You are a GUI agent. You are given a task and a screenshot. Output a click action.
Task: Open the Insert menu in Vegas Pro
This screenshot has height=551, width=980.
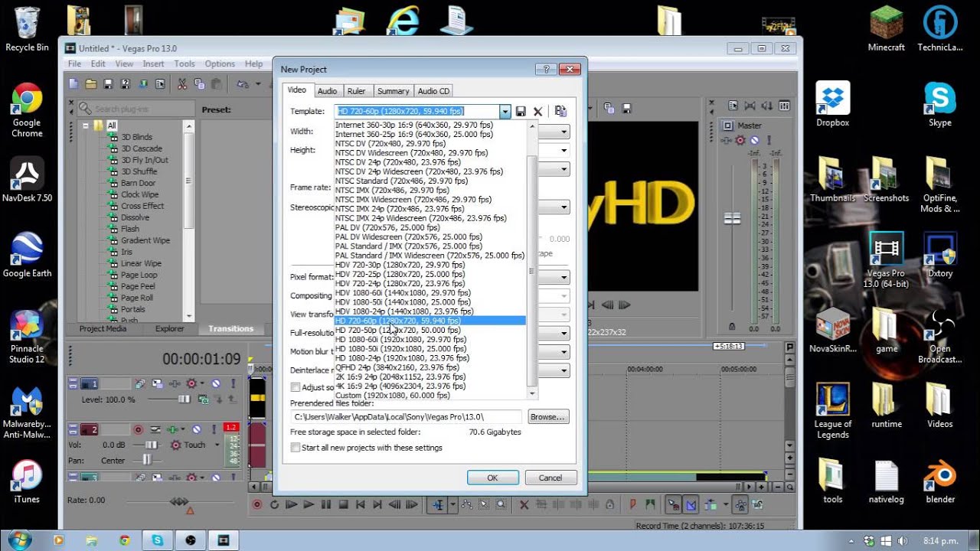tap(153, 64)
